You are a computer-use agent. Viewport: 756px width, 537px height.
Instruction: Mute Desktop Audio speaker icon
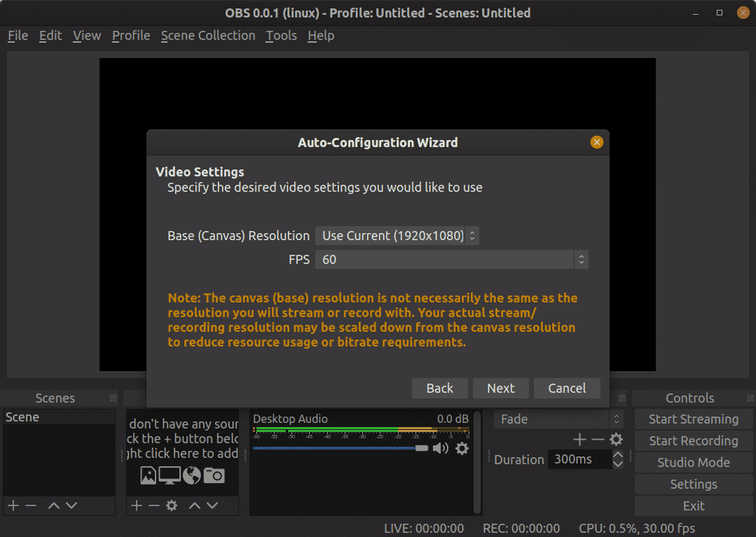click(441, 448)
